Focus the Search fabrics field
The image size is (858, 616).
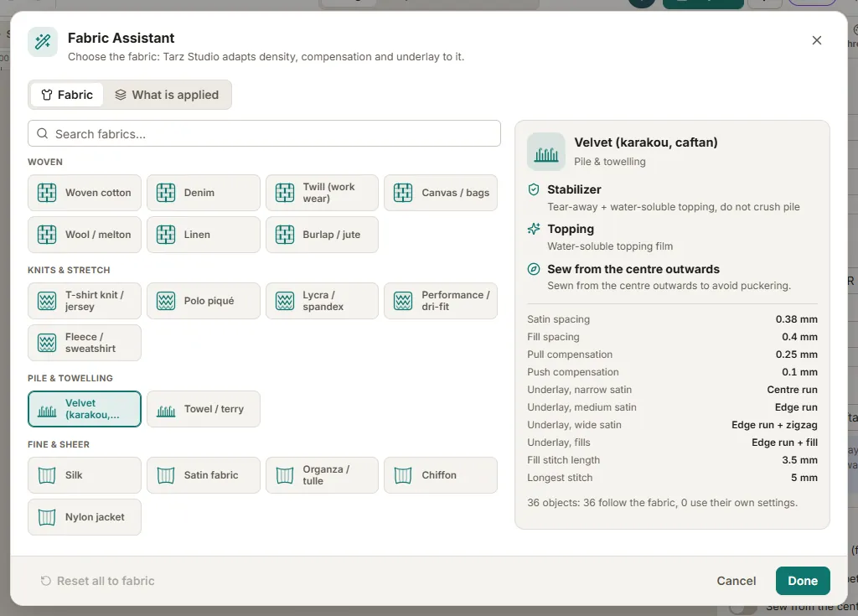(264, 133)
